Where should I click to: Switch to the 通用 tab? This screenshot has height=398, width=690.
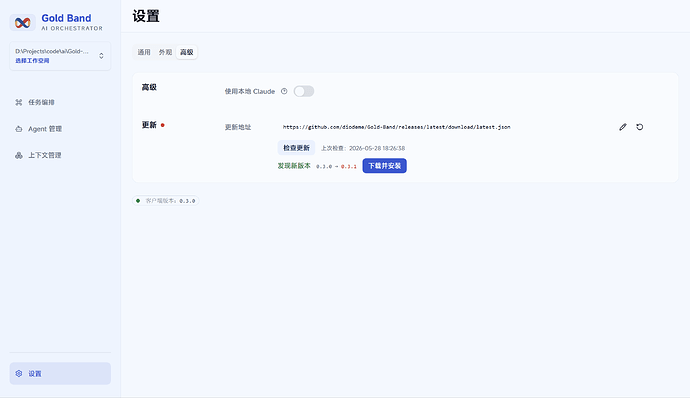pos(144,52)
